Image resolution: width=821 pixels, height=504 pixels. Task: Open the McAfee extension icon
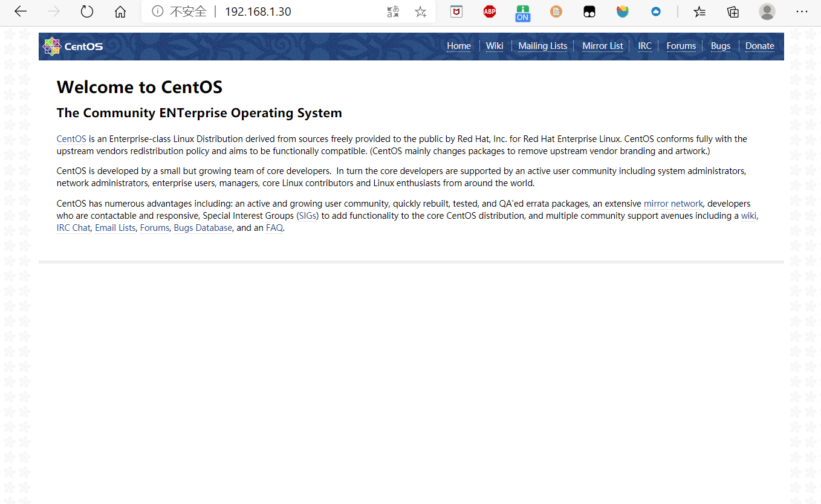tap(456, 11)
